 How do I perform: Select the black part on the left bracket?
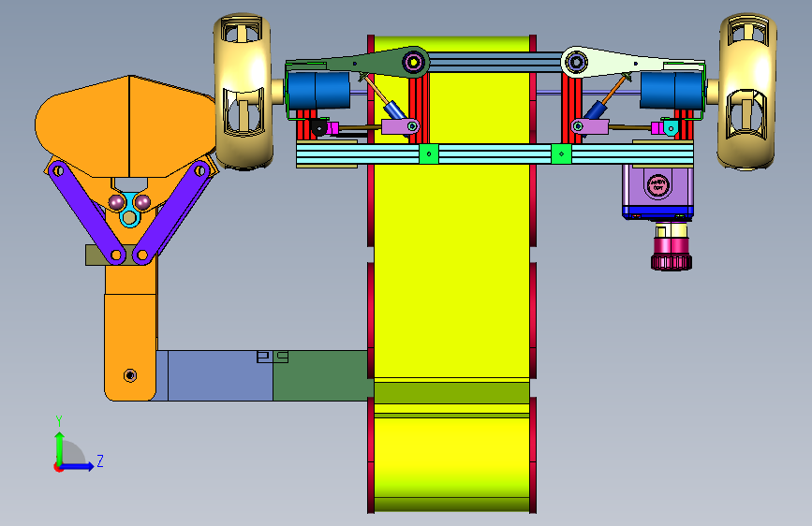click(x=318, y=127)
